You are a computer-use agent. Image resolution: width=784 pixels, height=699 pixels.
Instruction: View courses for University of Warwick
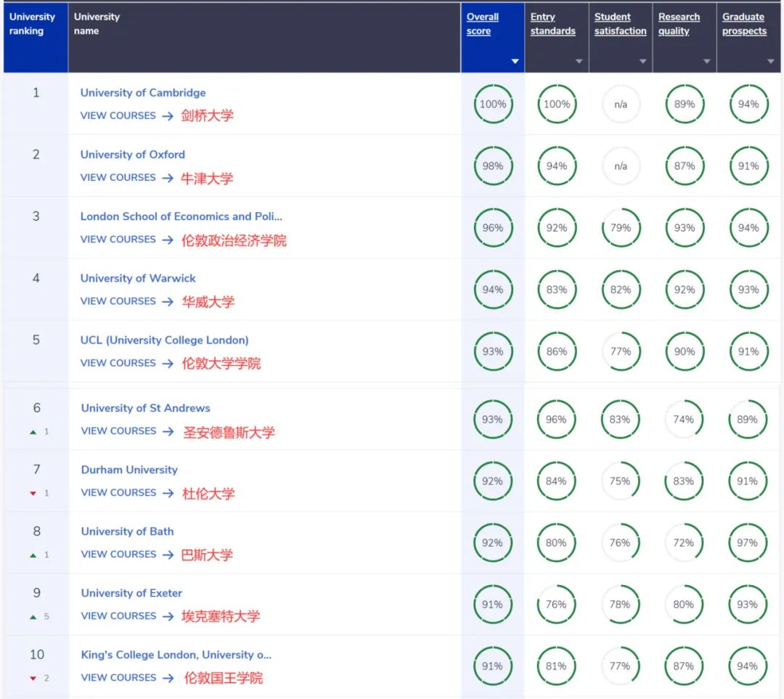pos(127,301)
